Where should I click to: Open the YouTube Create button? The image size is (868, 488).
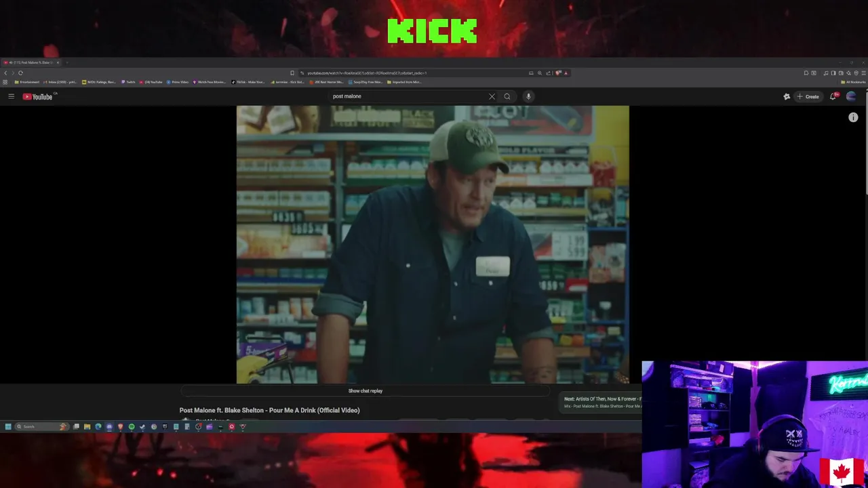[808, 96]
